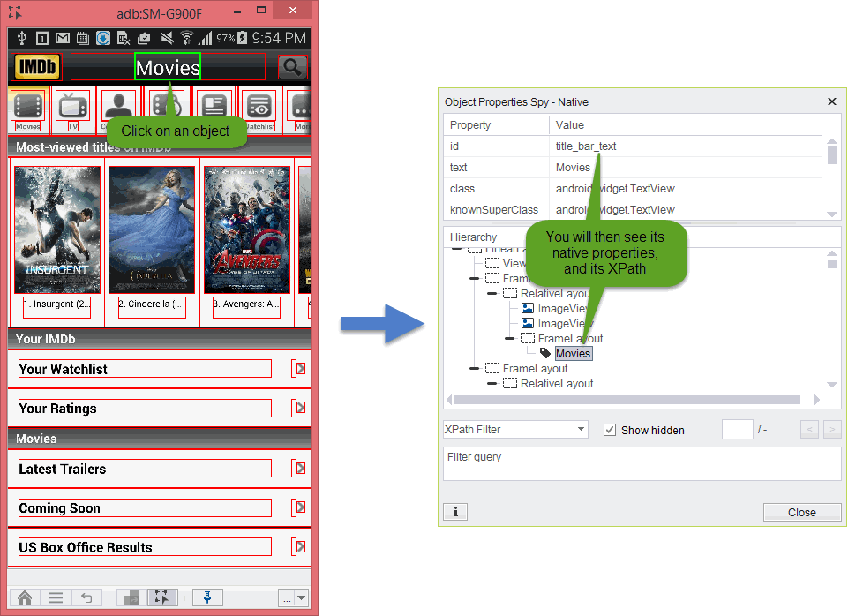Viewport: 848px width, 616px height.
Task: Open the dropdown arrow next to the ellipsis
Action: 302,597
